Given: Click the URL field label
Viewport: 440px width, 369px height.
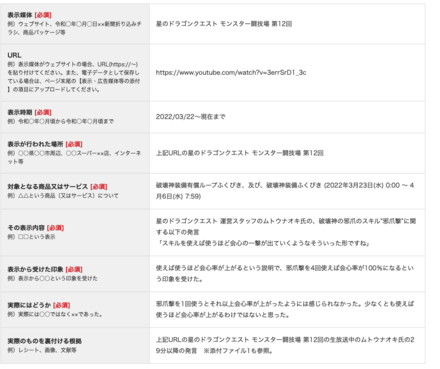Looking at the screenshot, I should click(x=14, y=55).
